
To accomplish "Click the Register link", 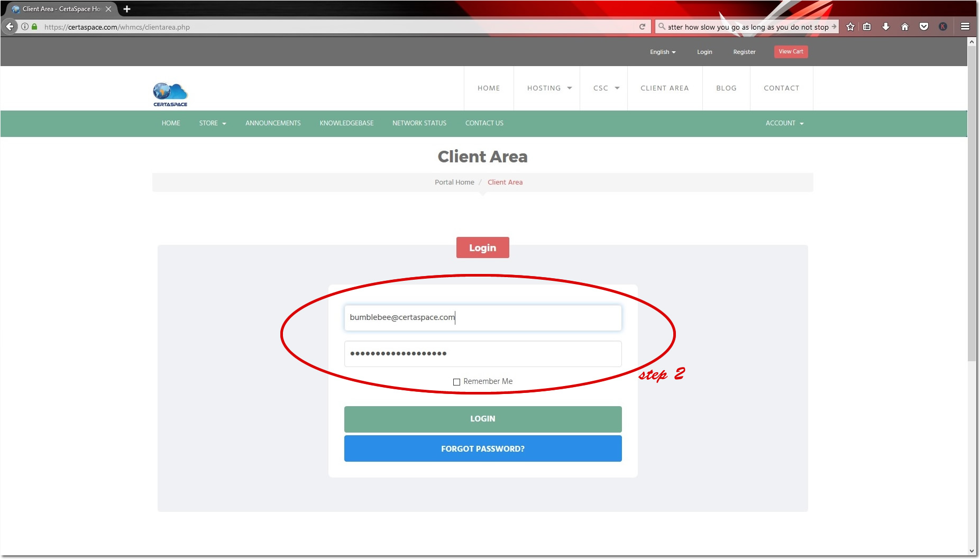I will click(x=744, y=52).
